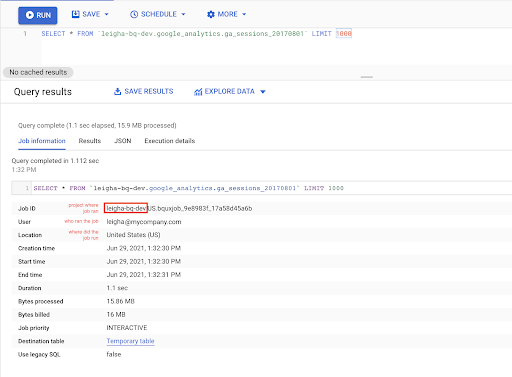Click the Job ID value text
Screen dimensions: 512x377
[x=179, y=209]
